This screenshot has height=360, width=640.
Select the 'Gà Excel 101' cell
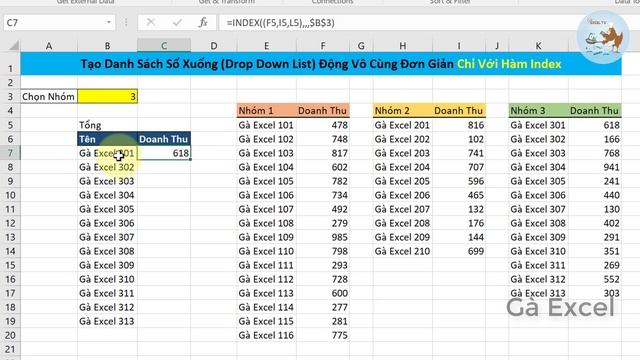pos(266,125)
